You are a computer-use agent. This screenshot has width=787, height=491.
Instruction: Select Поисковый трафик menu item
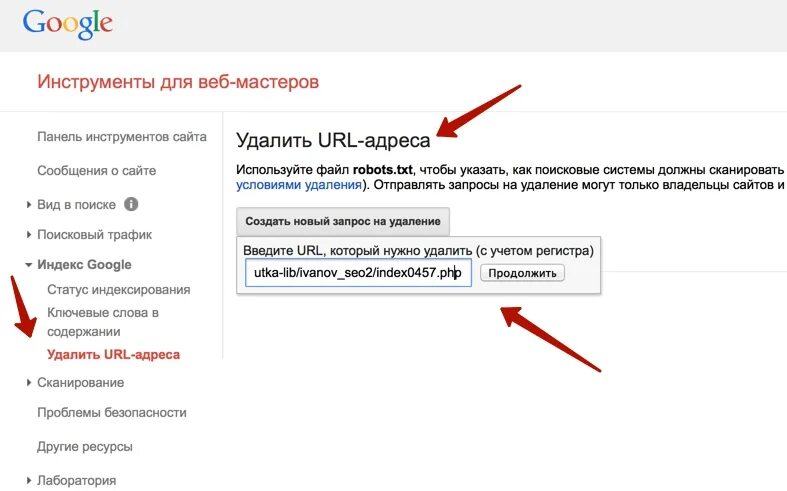coord(94,234)
